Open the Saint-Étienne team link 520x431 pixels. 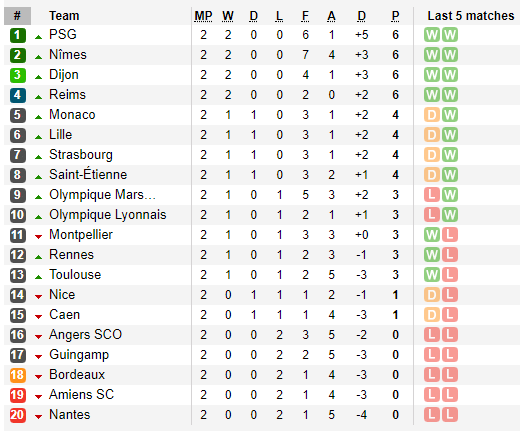(x=88, y=174)
